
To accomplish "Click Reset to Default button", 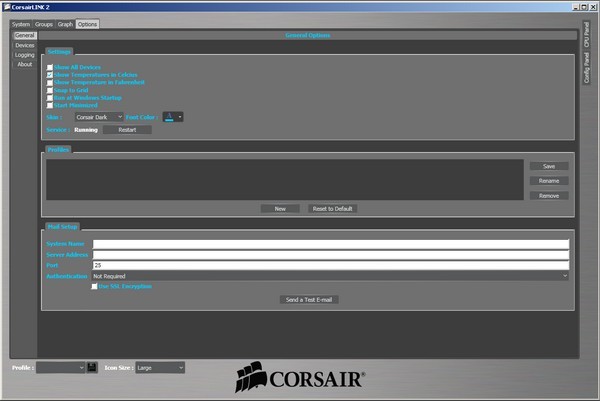I will (x=333, y=209).
